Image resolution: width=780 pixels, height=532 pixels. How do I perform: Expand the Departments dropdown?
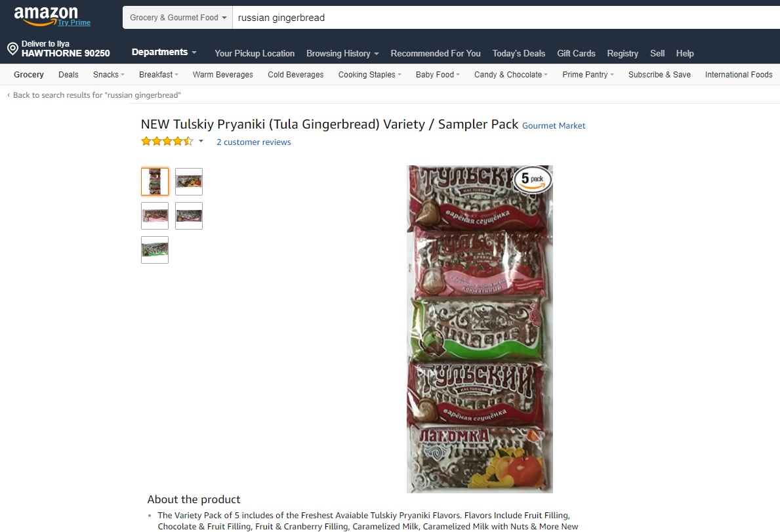(x=163, y=52)
